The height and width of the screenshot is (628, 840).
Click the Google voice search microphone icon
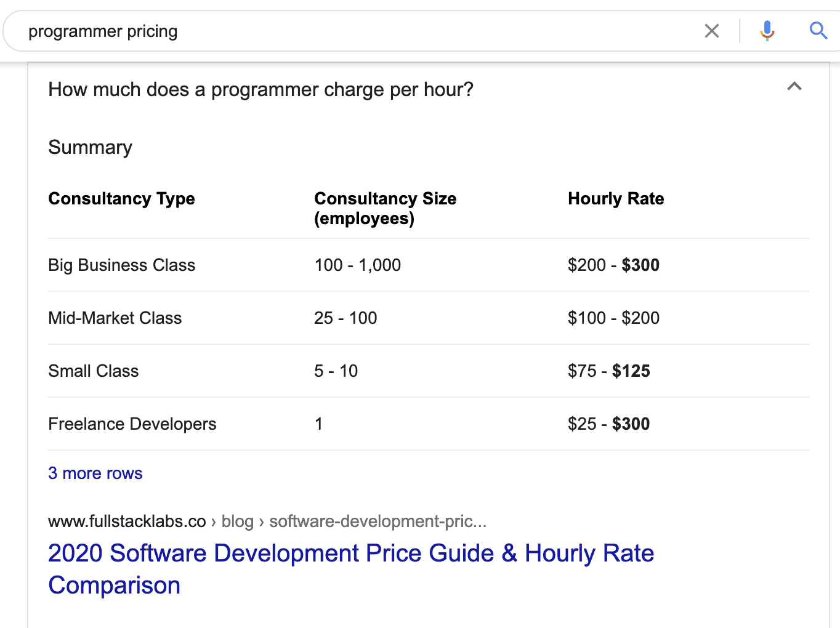[x=767, y=30]
